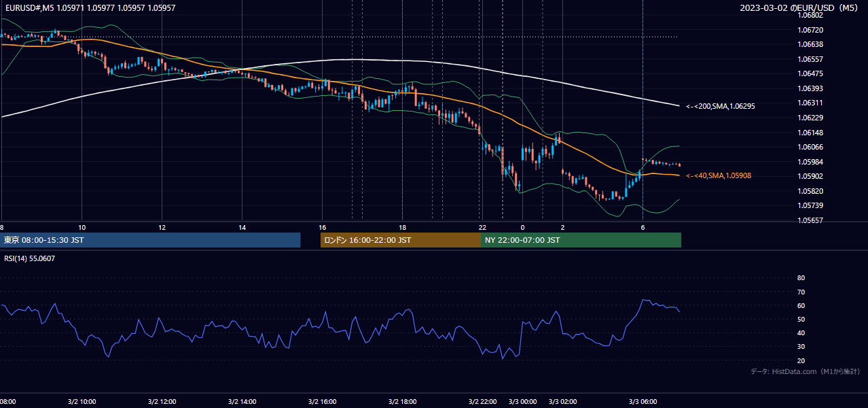Click price axis value 1.05820
This screenshot has width=868, height=408.
pyautogui.click(x=810, y=191)
